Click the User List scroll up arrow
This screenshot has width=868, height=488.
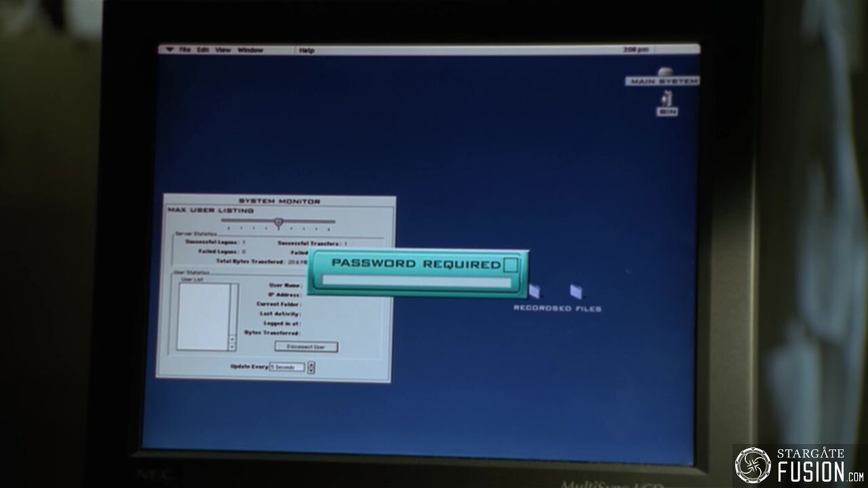click(x=234, y=340)
